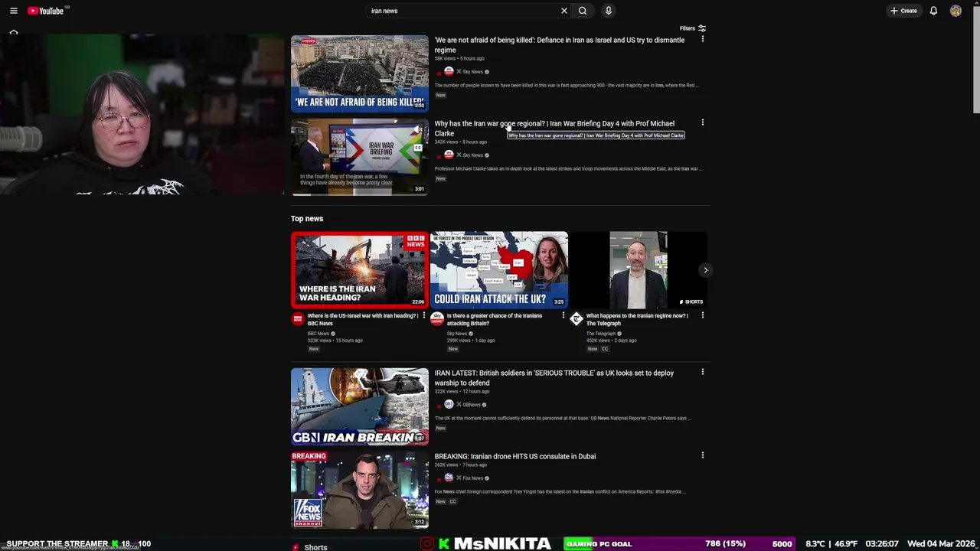The width and height of the screenshot is (980, 551).
Task: Click the description of the GBNews video
Action: [x=563, y=419]
